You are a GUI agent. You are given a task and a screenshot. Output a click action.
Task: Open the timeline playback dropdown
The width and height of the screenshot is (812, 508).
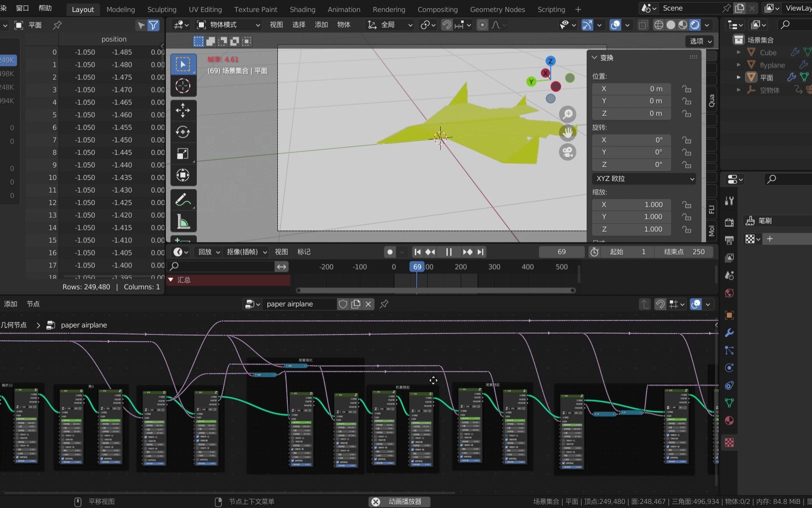click(209, 252)
